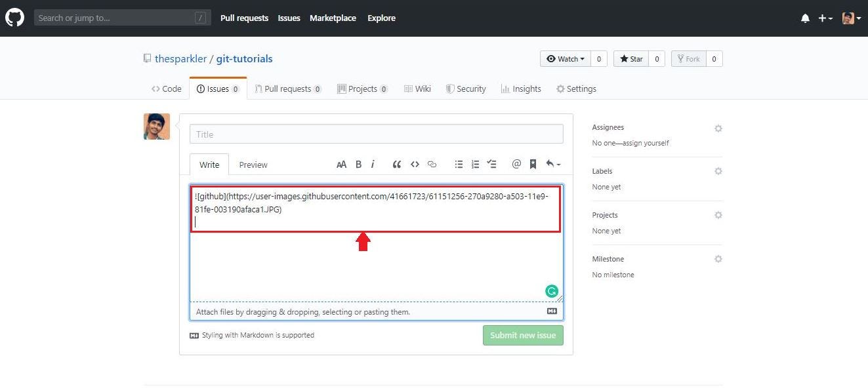Viewport: 868px width, 392px height.
Task: Open Milestone gear settings
Action: (x=718, y=259)
